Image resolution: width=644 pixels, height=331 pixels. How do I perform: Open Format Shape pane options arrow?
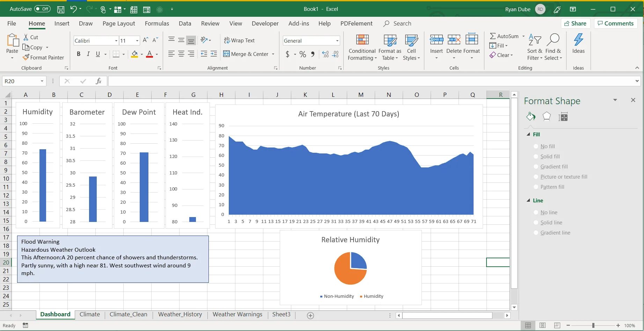(x=615, y=100)
